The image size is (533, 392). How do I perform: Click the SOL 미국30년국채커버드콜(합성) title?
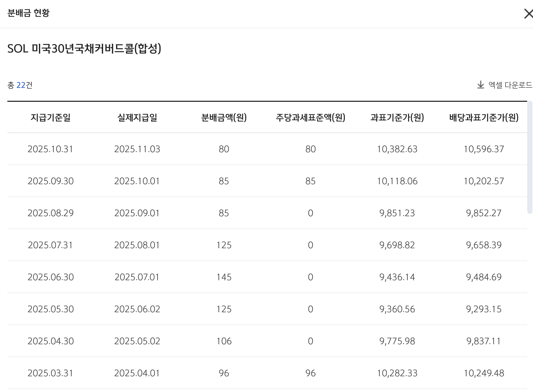(84, 49)
